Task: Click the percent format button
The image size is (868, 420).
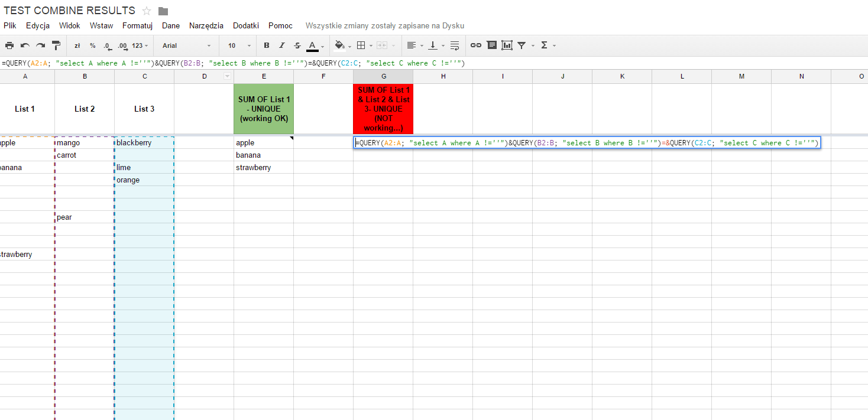Action: coord(93,45)
